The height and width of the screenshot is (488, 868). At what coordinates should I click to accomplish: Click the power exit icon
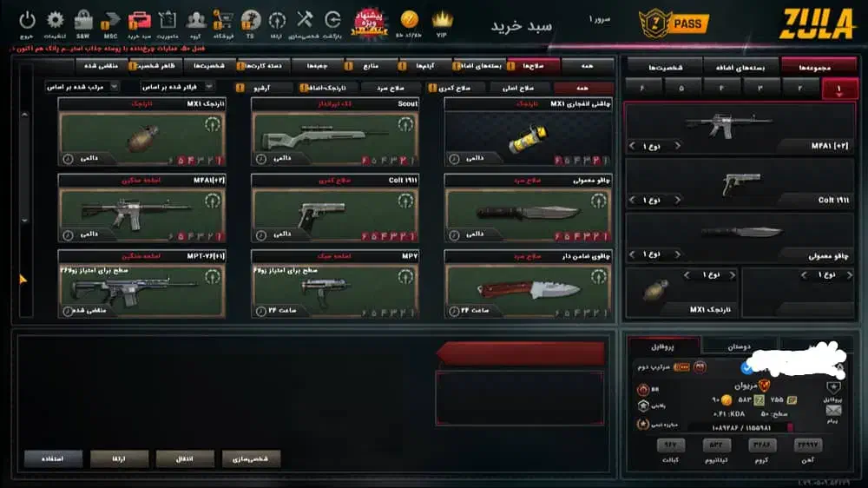click(x=27, y=21)
